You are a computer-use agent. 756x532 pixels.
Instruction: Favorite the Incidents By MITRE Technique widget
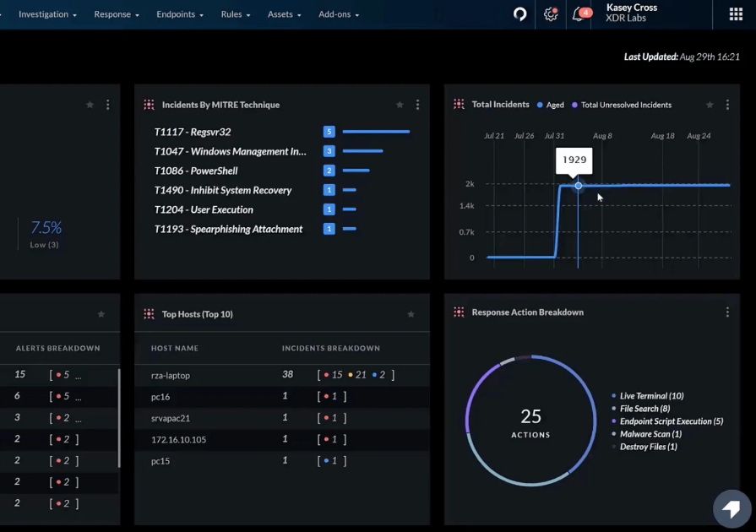click(400, 105)
